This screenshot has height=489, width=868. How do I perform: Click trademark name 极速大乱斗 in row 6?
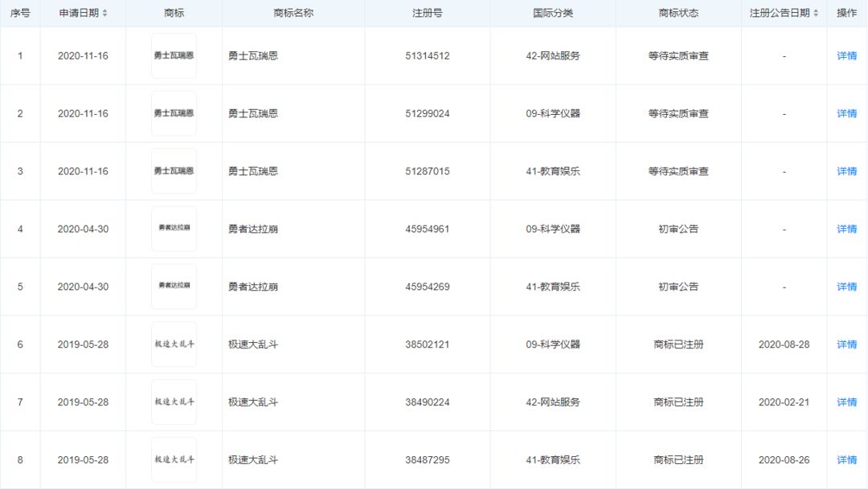(253, 344)
